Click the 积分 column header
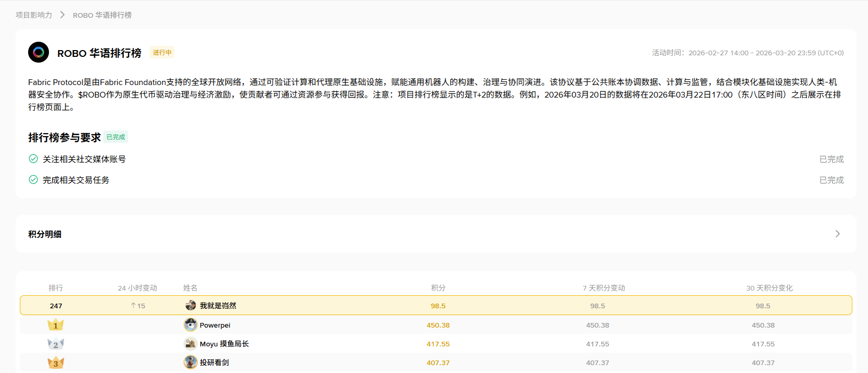The image size is (868, 373). (438, 288)
